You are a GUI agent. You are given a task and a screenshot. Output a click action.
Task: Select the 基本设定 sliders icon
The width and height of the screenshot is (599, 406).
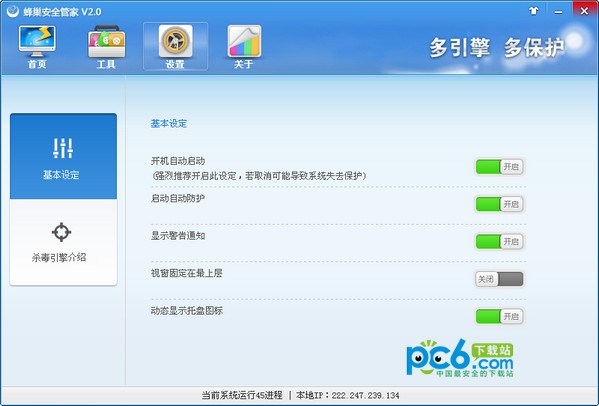(x=63, y=148)
